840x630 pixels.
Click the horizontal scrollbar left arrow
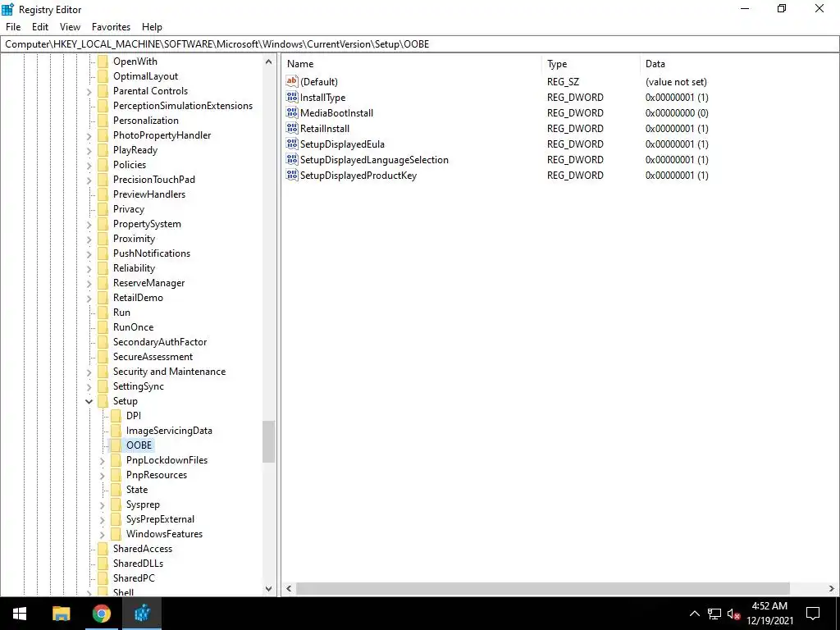point(289,588)
